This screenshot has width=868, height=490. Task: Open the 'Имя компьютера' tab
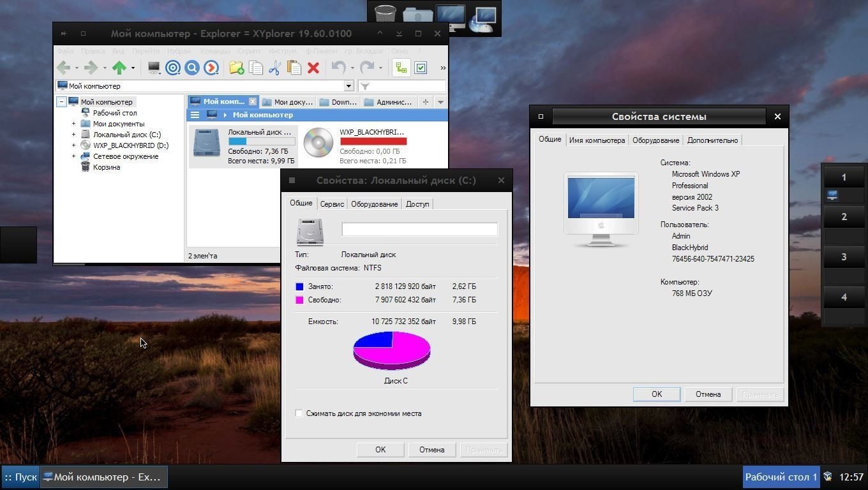(x=597, y=140)
